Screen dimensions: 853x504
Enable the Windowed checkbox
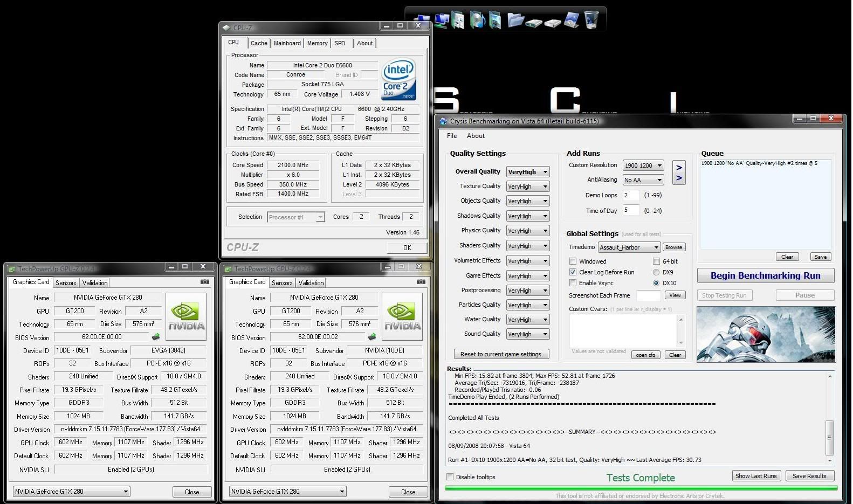(x=573, y=261)
